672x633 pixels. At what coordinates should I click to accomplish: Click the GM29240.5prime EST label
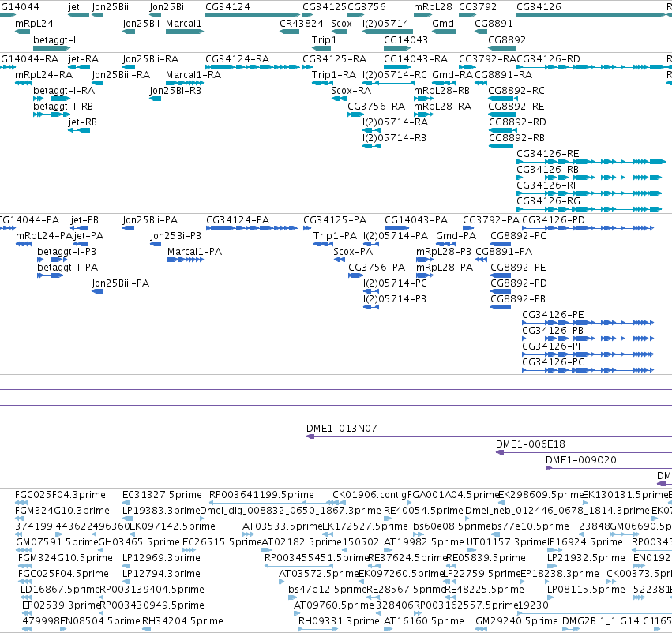pyautogui.click(x=517, y=621)
